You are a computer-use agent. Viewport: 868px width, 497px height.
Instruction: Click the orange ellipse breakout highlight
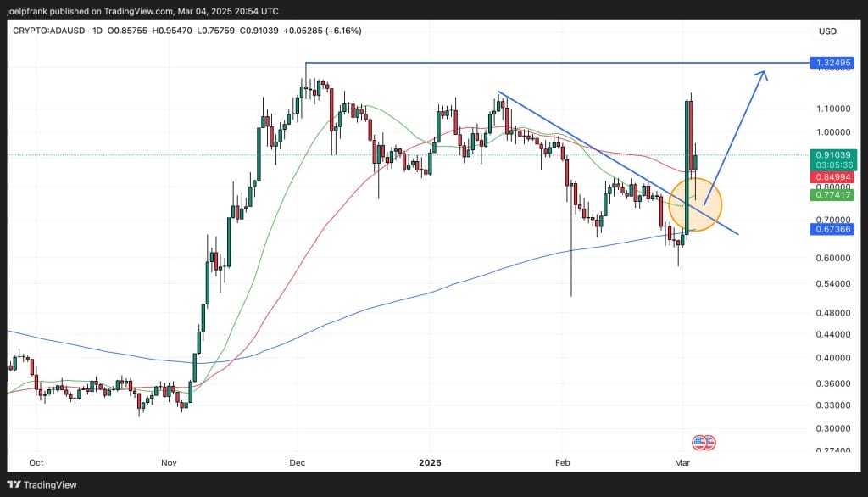point(697,204)
